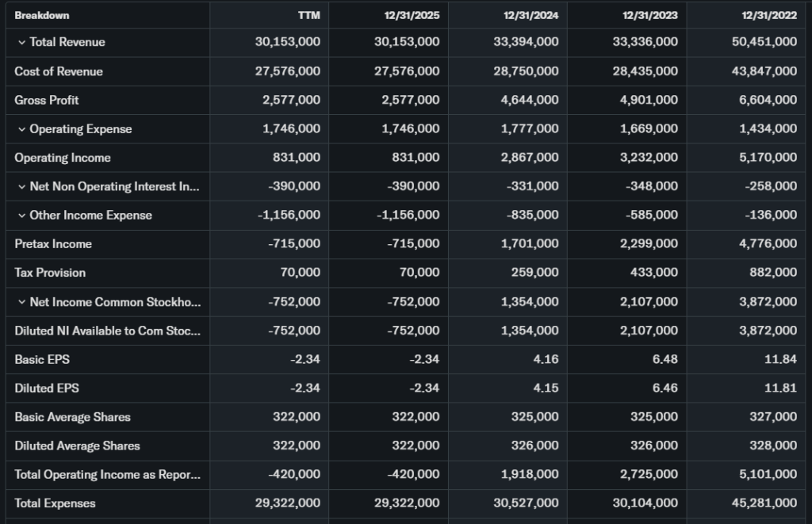Select the 12/31/2024 column header

(x=530, y=15)
